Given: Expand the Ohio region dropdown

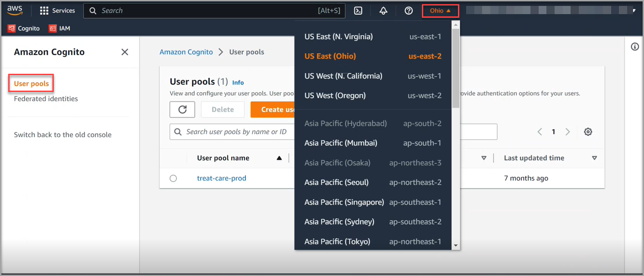Looking at the screenshot, I should pyautogui.click(x=440, y=10).
